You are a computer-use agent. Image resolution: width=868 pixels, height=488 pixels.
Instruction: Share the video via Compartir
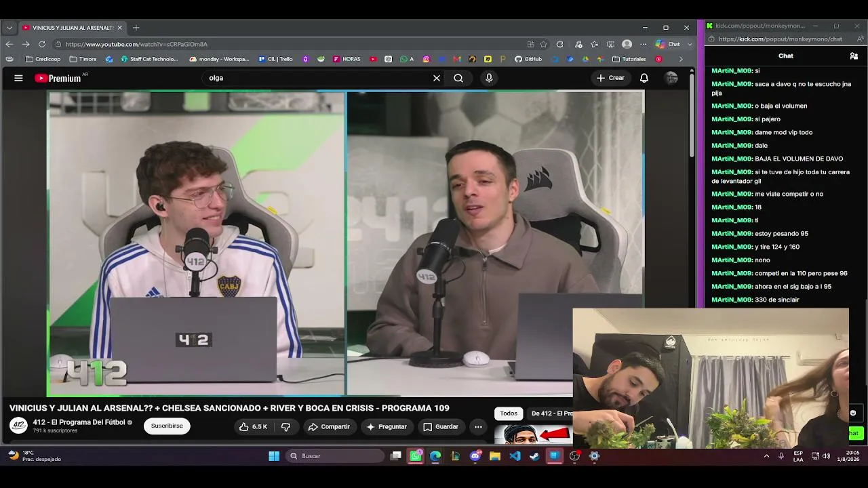(329, 427)
